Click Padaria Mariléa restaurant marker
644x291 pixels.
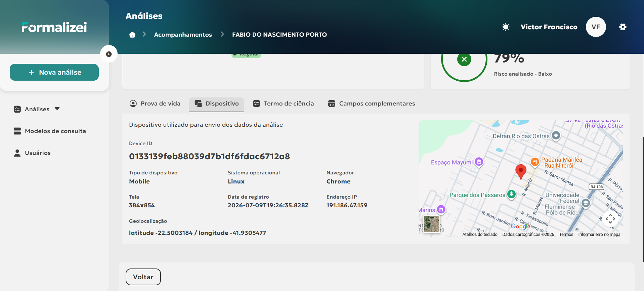click(535, 162)
